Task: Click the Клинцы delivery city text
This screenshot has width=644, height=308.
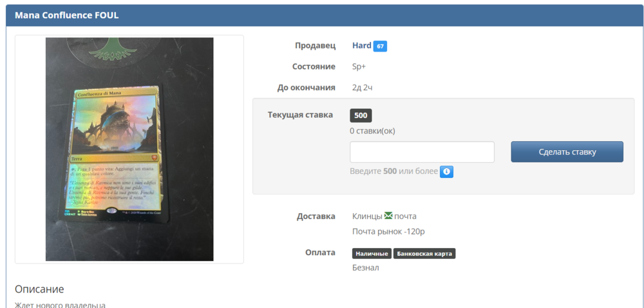Action: coord(366,216)
